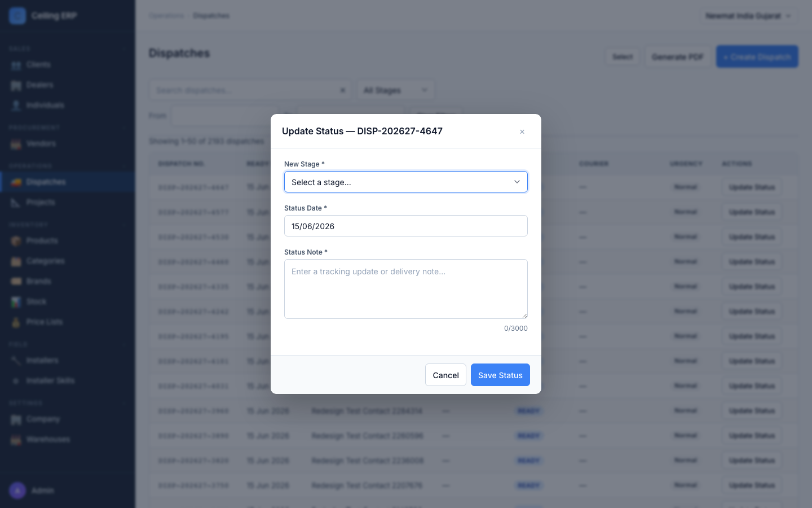
Task: Click the Admin avatar icon
Action: coord(17,491)
